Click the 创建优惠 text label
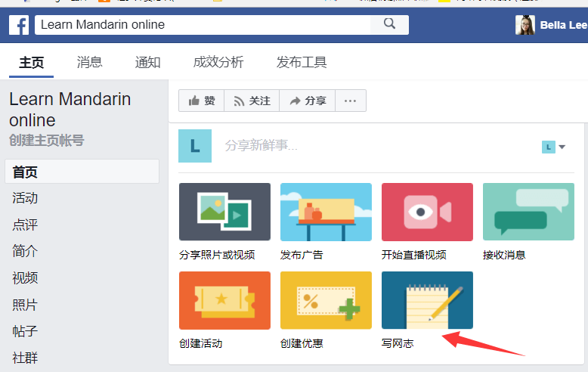The height and width of the screenshot is (372, 588). coord(302,343)
